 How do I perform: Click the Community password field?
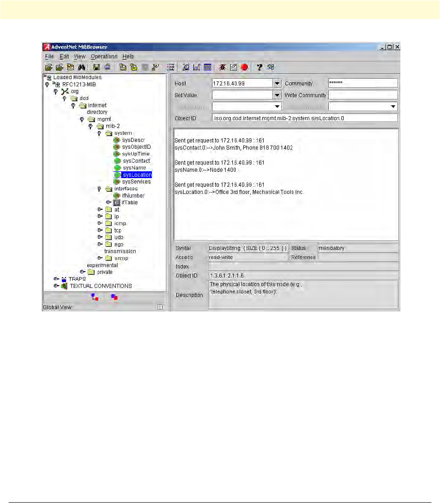[363, 83]
